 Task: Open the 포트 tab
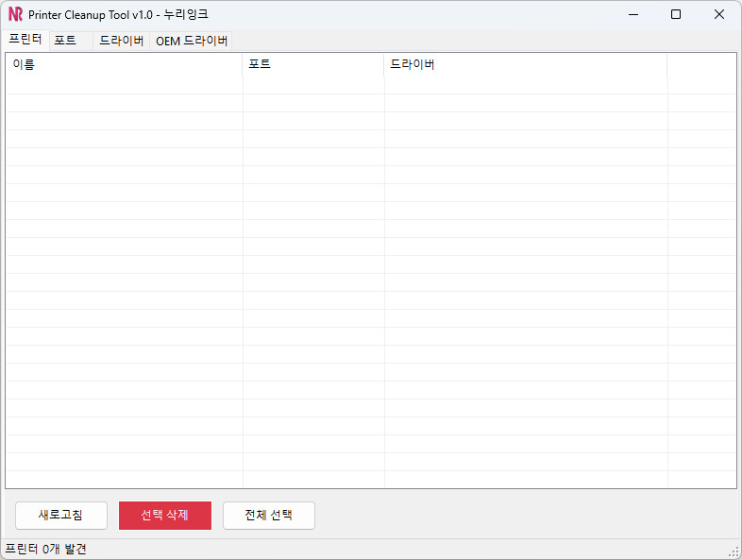tap(65, 41)
